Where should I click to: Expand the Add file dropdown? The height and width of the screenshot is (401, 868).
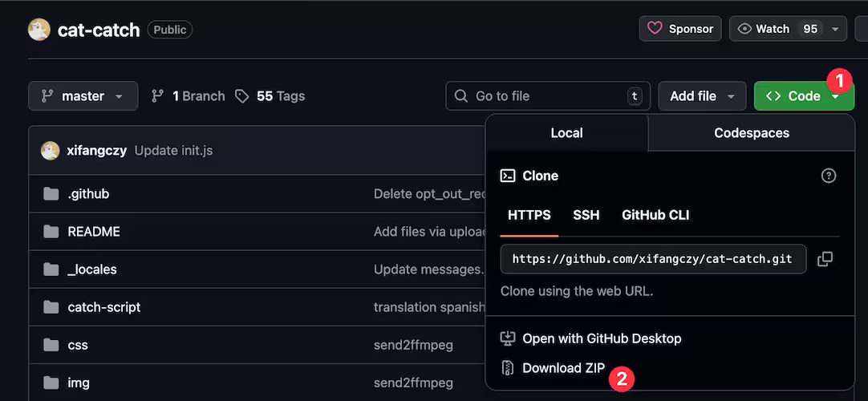pos(702,96)
